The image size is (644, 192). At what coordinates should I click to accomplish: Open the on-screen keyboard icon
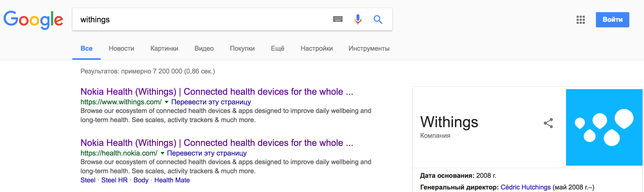tap(338, 19)
